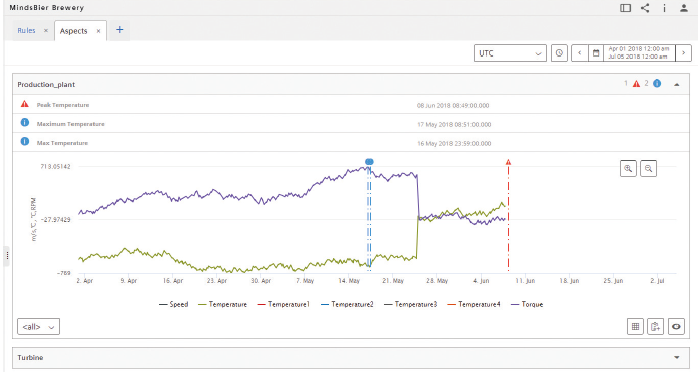The image size is (700, 372).
Task: Zoom out on the chart
Action: tap(648, 168)
